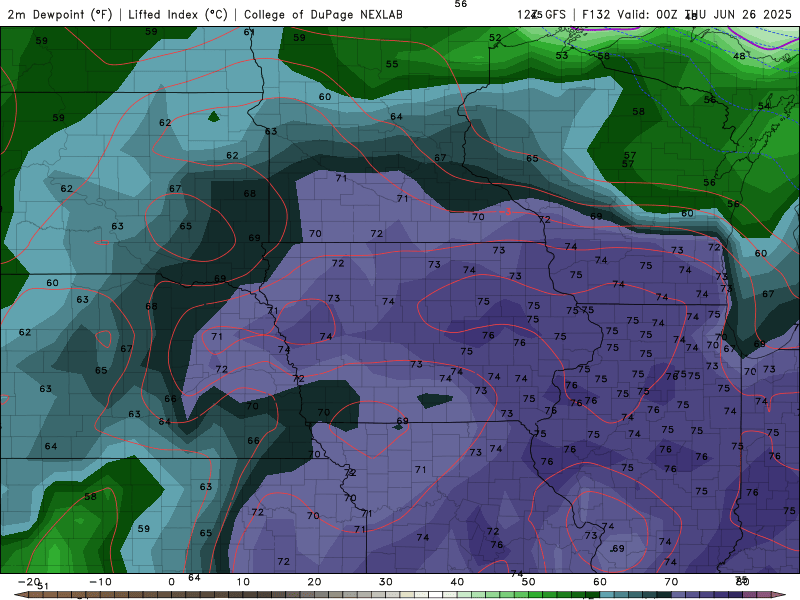Click the "54" dewpoint value on map
800x600 pixels.
tap(764, 106)
